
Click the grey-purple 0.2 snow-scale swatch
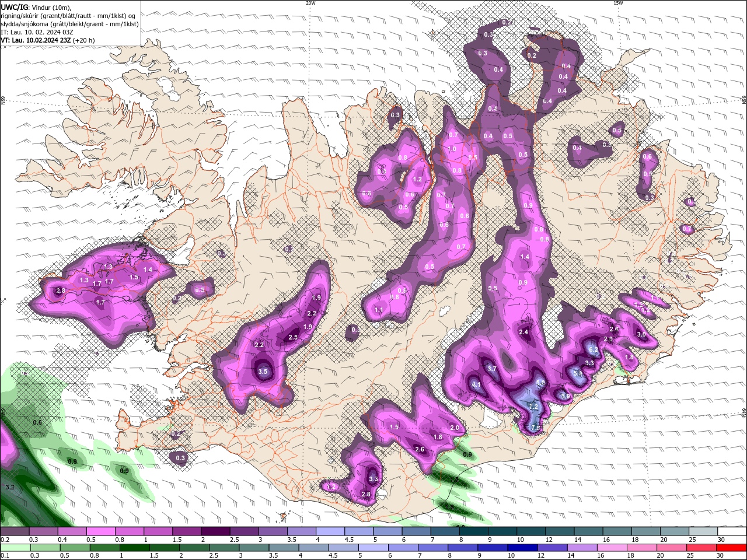(x=15, y=531)
